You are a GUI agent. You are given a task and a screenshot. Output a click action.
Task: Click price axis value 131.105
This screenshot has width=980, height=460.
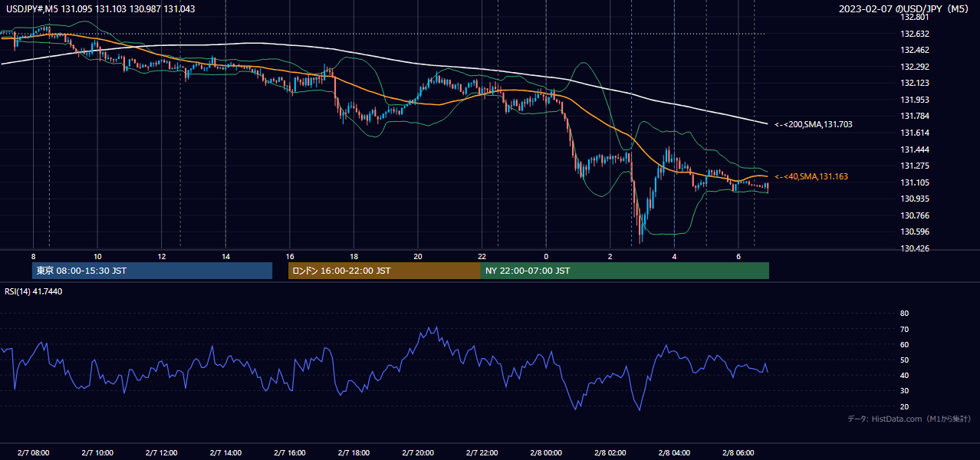coord(915,182)
